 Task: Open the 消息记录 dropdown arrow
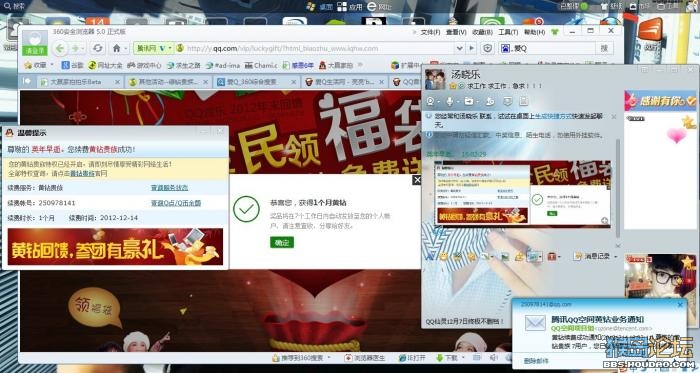pos(616,257)
